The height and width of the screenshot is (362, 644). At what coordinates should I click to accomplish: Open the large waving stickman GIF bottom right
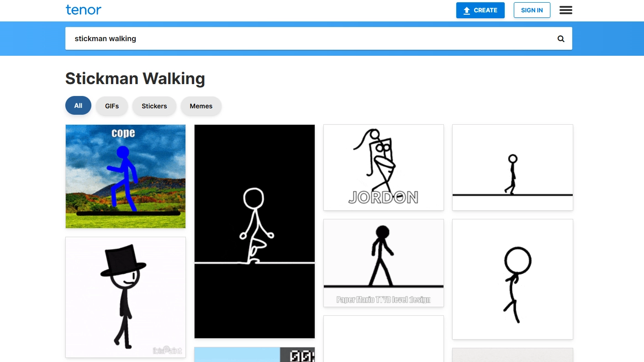point(512,279)
